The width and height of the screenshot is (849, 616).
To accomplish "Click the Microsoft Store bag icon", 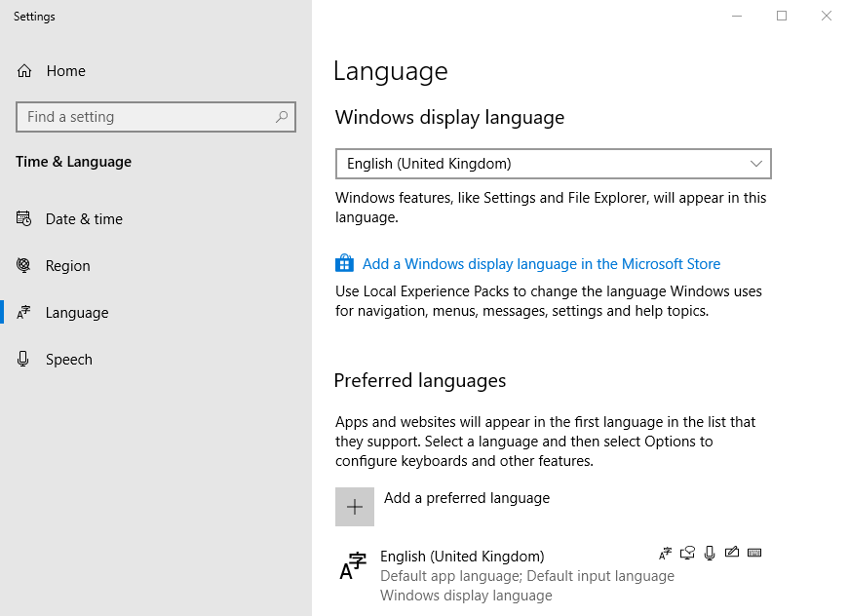I will coord(344,263).
